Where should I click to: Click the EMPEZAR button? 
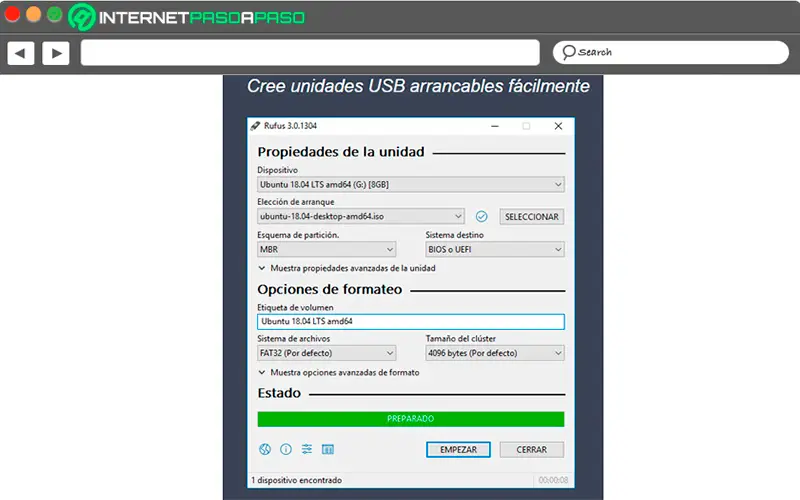[x=458, y=449]
